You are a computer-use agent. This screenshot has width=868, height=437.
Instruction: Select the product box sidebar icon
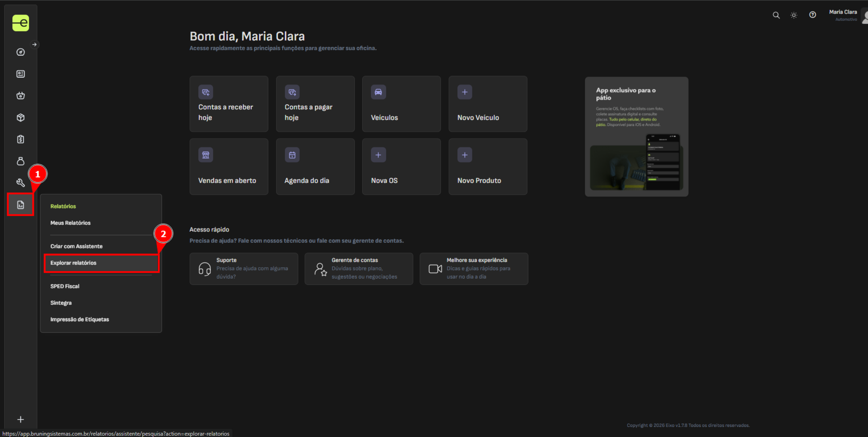click(x=21, y=118)
